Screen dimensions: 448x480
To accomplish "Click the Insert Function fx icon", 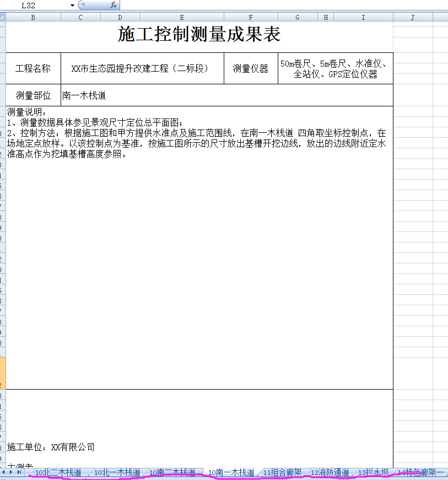I will (x=113, y=5).
